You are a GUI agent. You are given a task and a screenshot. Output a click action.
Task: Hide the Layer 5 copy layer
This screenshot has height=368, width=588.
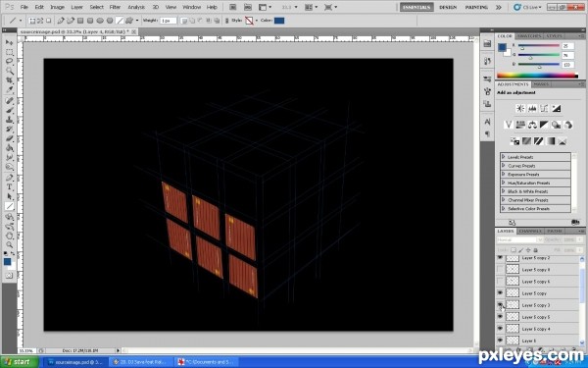pos(500,292)
